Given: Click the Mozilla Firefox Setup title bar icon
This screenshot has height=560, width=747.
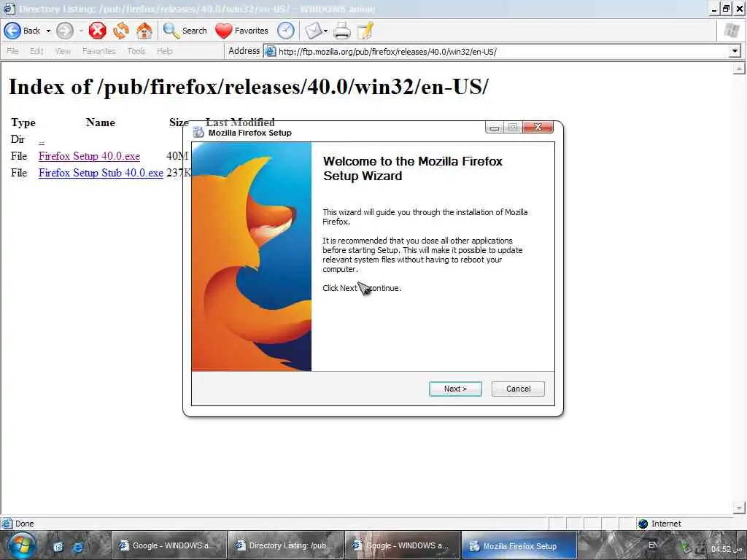Looking at the screenshot, I should point(198,133).
